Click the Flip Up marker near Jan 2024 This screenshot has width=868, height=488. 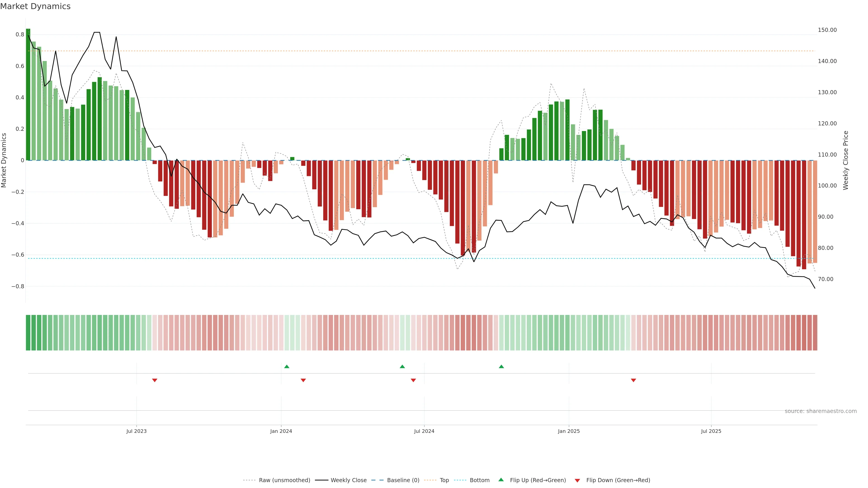287,366
